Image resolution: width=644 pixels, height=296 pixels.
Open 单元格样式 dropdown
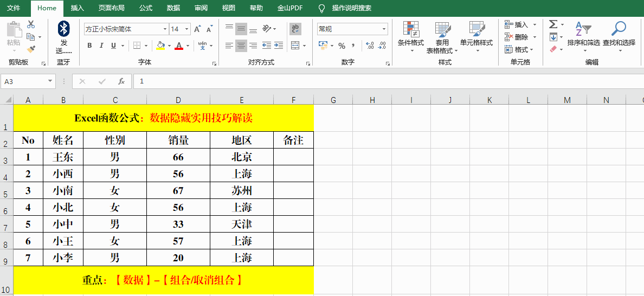[x=476, y=37]
